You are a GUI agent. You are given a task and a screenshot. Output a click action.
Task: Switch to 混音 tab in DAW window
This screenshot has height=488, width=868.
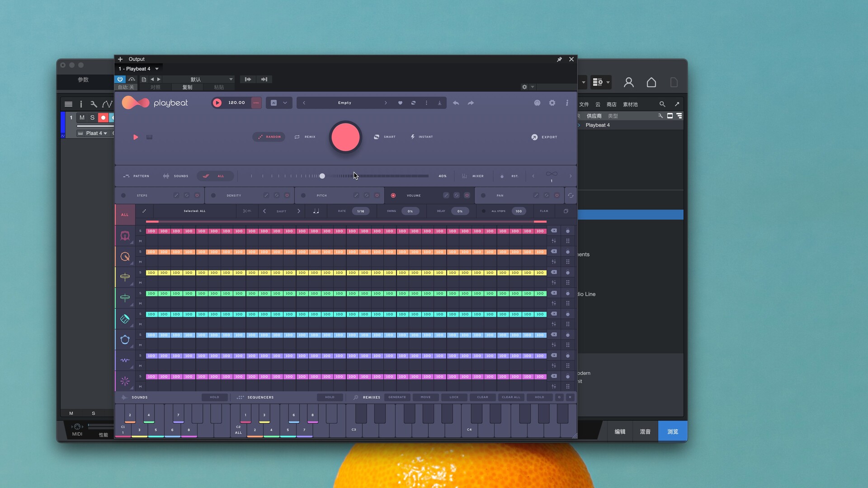[645, 432]
